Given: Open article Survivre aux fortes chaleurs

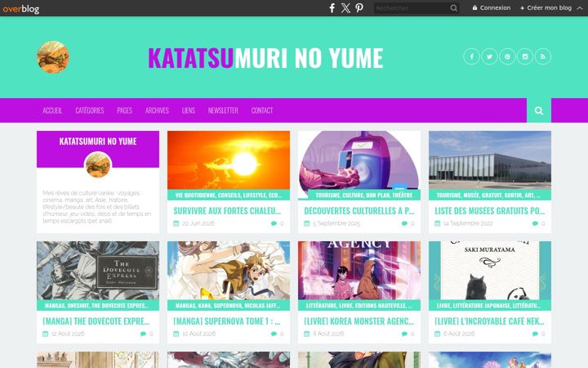Looking at the screenshot, I should (227, 211).
